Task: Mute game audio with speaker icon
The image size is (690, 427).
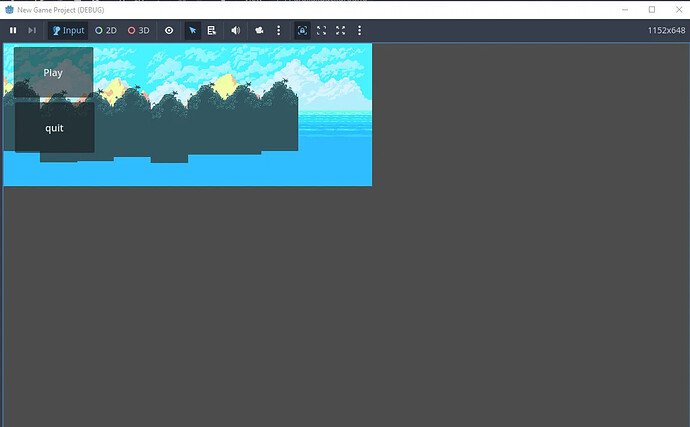Action: [x=236, y=31]
